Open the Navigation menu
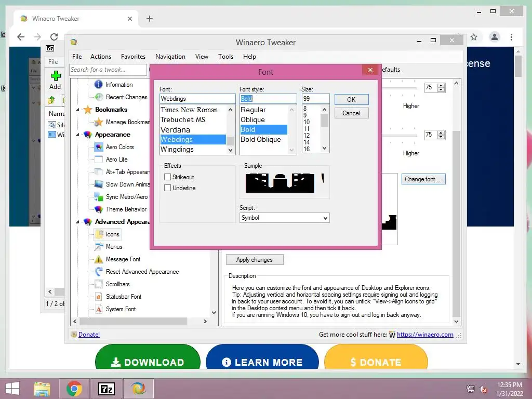The image size is (532, 399). point(170,57)
